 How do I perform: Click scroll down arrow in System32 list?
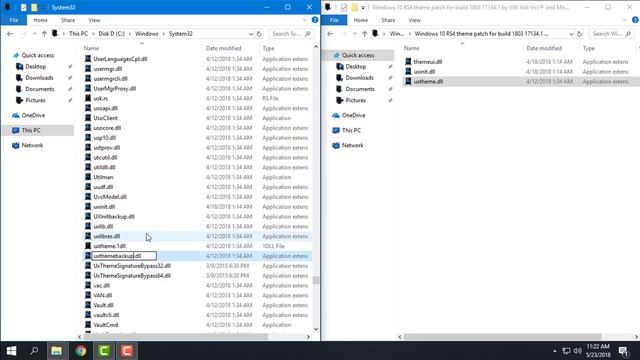pyautogui.click(x=316, y=329)
